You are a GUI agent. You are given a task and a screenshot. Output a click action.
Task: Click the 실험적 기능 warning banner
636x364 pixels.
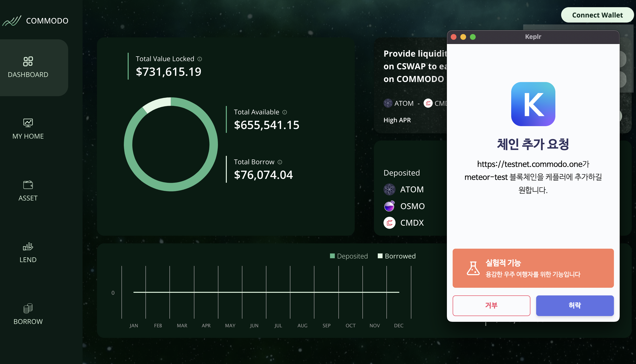click(533, 268)
